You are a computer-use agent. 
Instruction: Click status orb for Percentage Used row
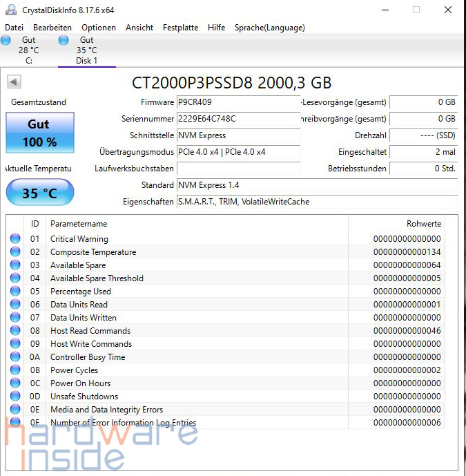pyautogui.click(x=15, y=291)
